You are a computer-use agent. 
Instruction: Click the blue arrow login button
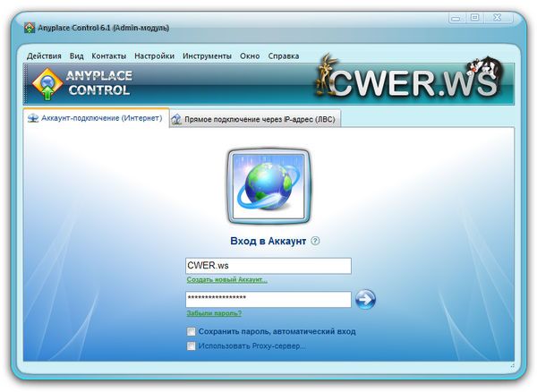[x=365, y=299]
